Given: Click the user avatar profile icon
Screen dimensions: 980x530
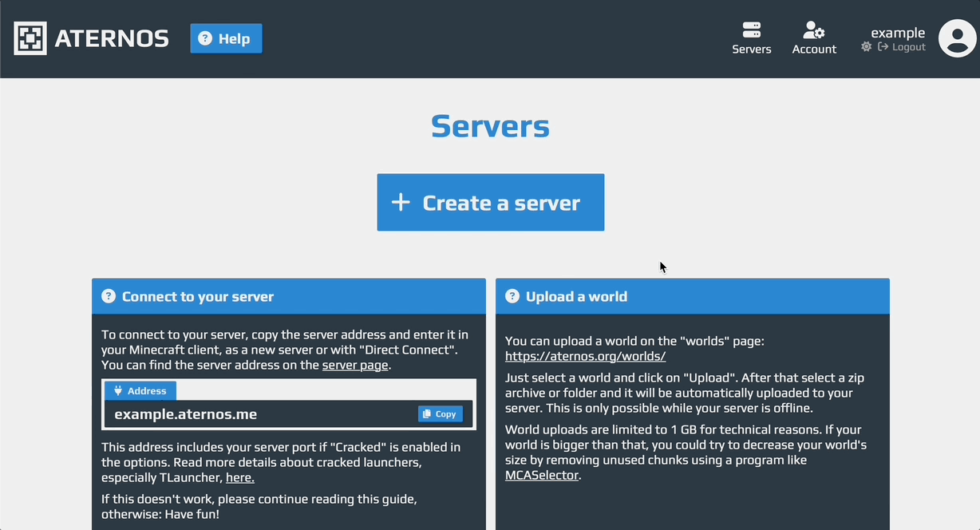Looking at the screenshot, I should [x=957, y=38].
